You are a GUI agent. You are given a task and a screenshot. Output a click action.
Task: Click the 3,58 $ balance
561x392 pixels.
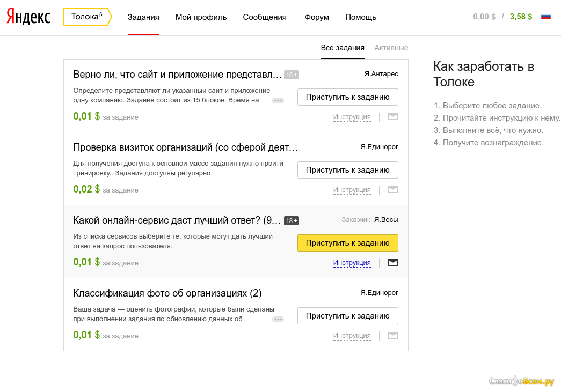click(521, 17)
